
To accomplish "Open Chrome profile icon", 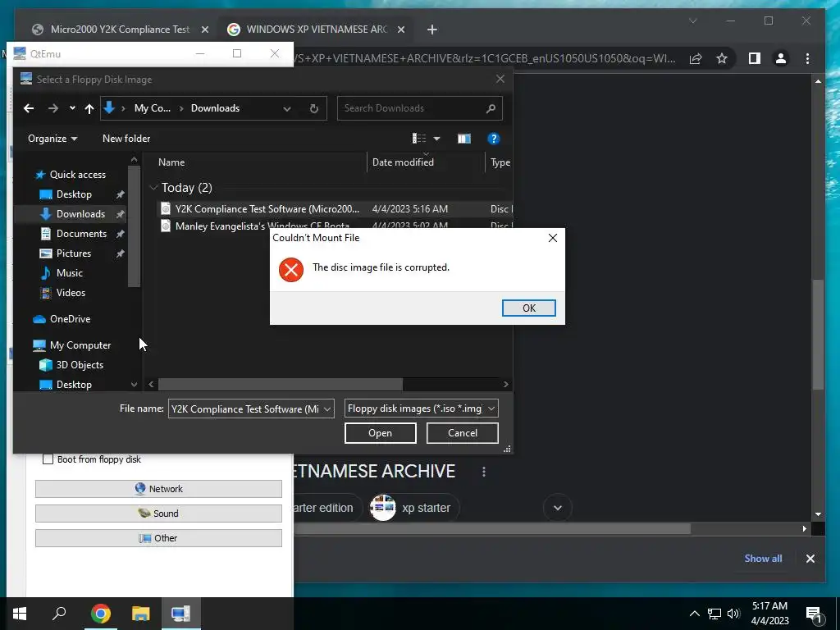I will pos(781,58).
